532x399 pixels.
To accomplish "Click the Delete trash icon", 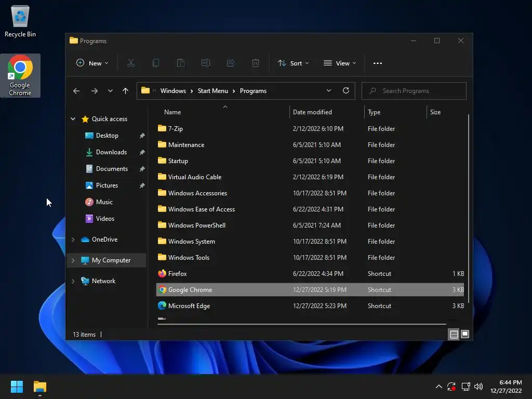I will click(x=256, y=63).
